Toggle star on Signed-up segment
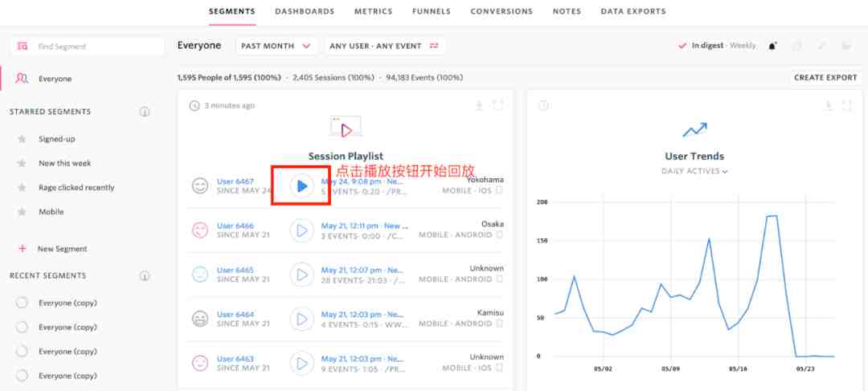This screenshot has width=868, height=391. (x=22, y=139)
